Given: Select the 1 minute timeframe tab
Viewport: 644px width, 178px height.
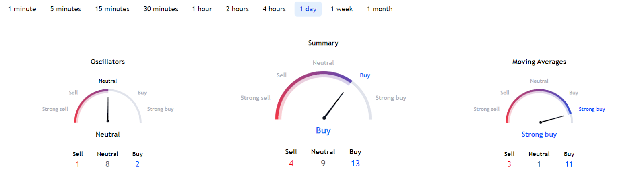Looking at the screenshot, I should pyautogui.click(x=22, y=9).
